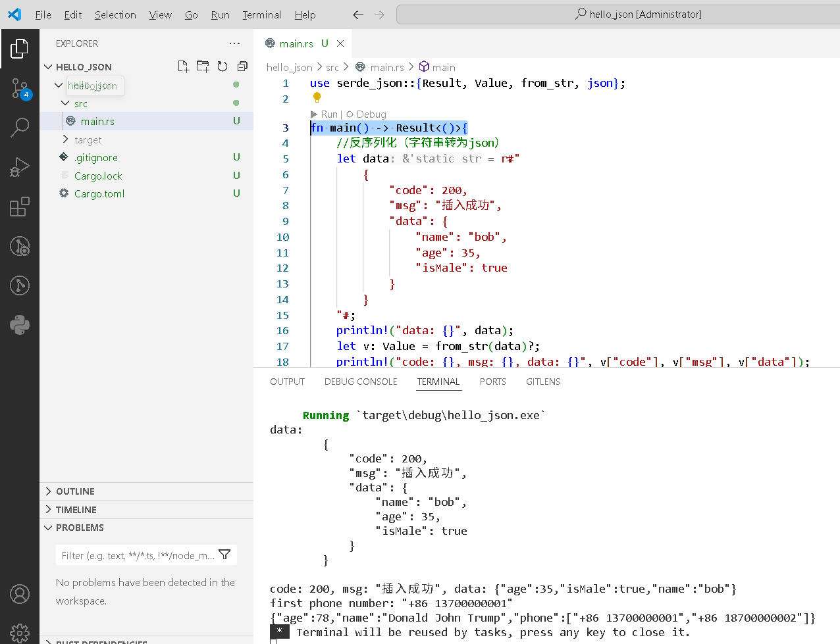The image size is (840, 644).
Task: Click the problems filter text field
Action: [x=138, y=555]
